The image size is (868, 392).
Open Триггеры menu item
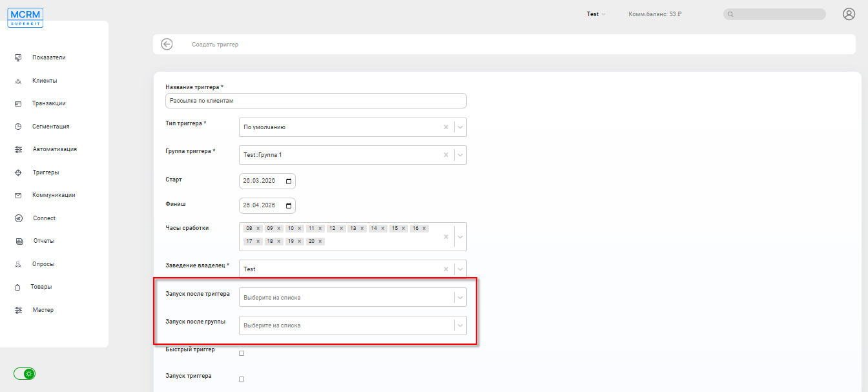click(x=46, y=172)
